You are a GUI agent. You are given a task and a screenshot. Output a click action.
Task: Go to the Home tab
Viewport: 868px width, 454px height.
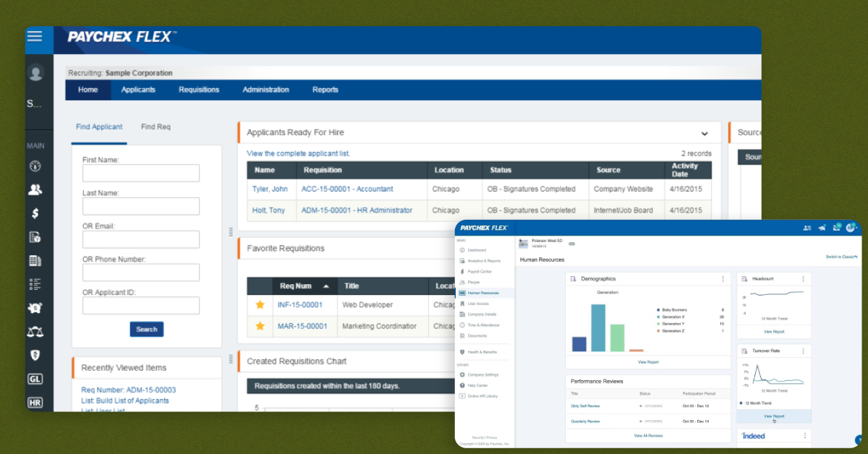coord(88,90)
